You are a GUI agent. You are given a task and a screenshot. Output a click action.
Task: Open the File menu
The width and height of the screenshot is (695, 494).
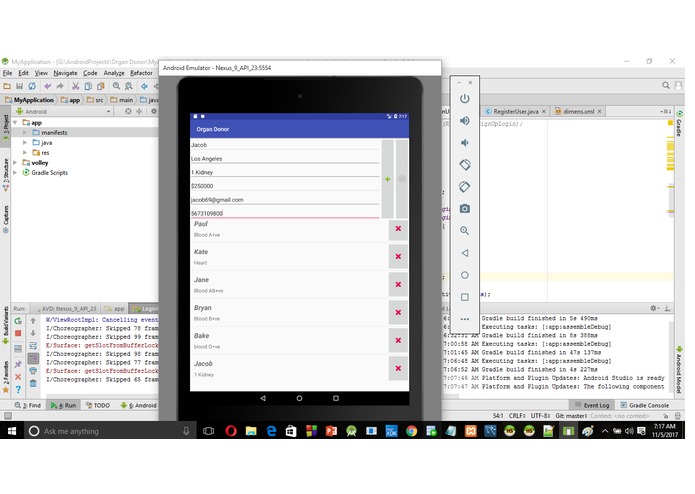tap(8, 73)
